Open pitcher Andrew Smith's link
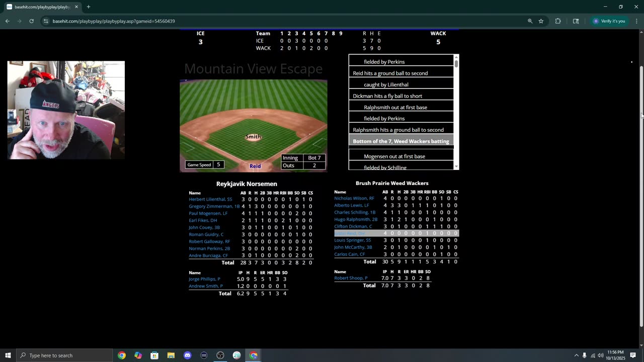Image resolution: width=644 pixels, height=362 pixels. coord(206,286)
